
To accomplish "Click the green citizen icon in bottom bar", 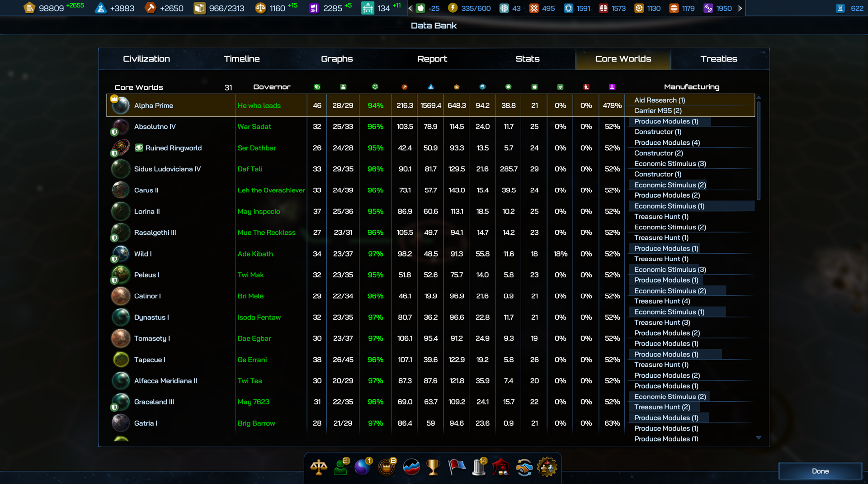I will [x=341, y=467].
